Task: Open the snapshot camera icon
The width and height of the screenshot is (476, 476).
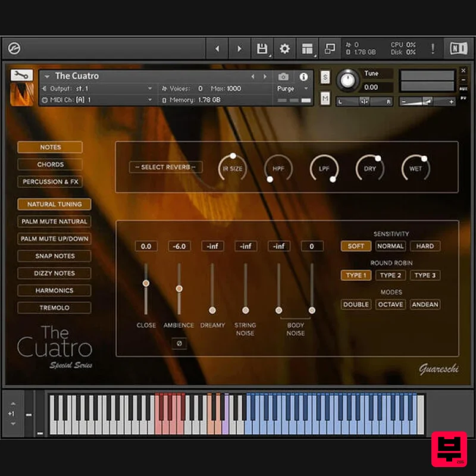Action: coord(284,77)
